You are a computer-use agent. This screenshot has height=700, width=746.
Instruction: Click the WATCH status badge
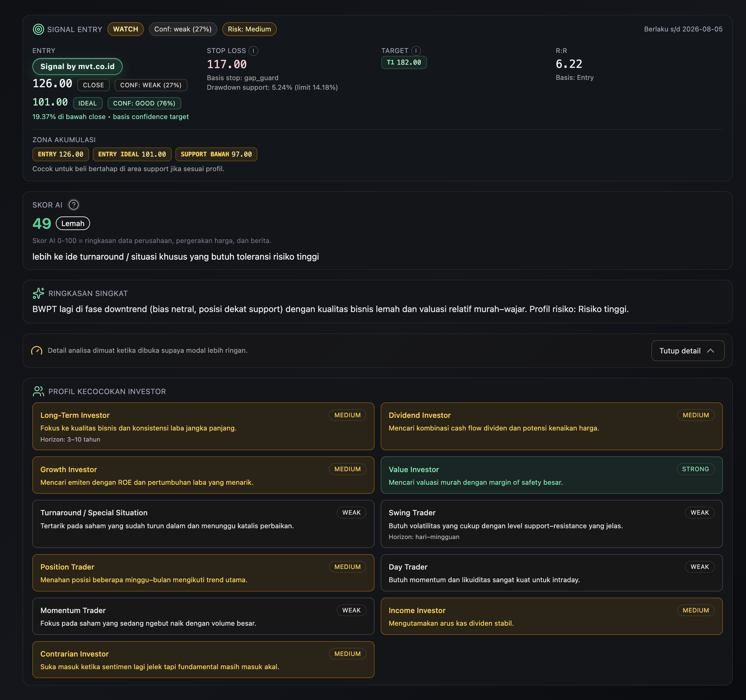(125, 29)
